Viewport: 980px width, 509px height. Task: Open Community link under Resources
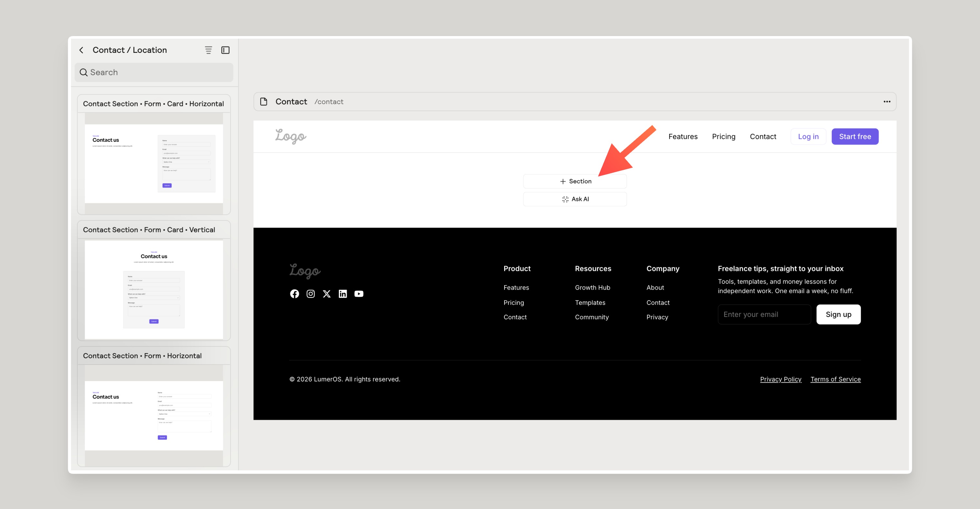592,317
